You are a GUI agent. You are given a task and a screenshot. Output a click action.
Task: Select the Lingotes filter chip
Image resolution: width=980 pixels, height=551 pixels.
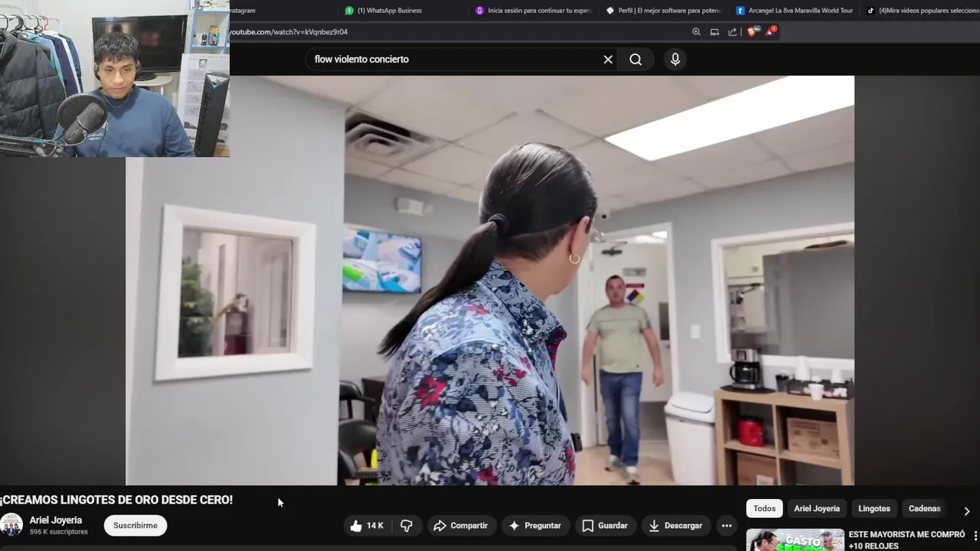click(x=874, y=508)
